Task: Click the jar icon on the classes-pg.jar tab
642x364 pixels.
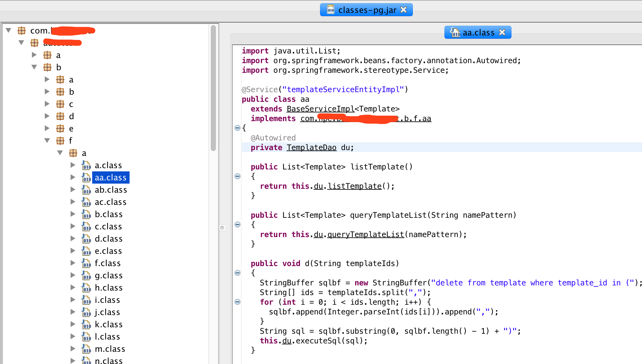Action: click(x=330, y=9)
